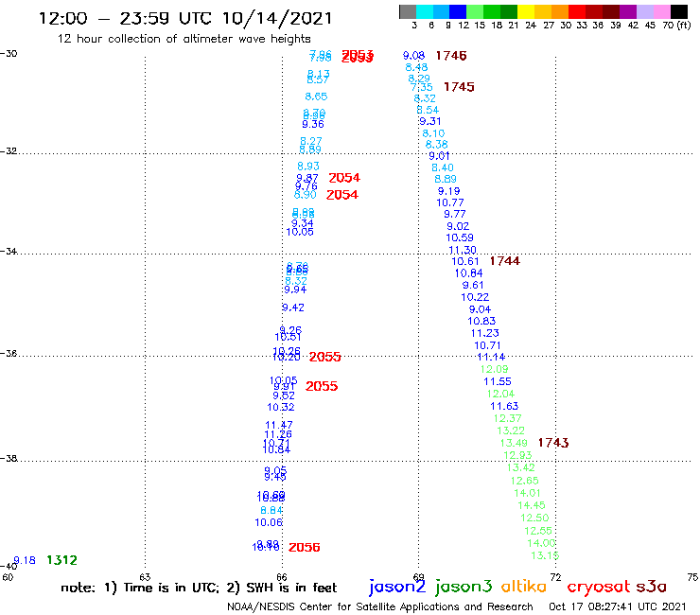Click the pink legend swatch next to black

click(661, 11)
